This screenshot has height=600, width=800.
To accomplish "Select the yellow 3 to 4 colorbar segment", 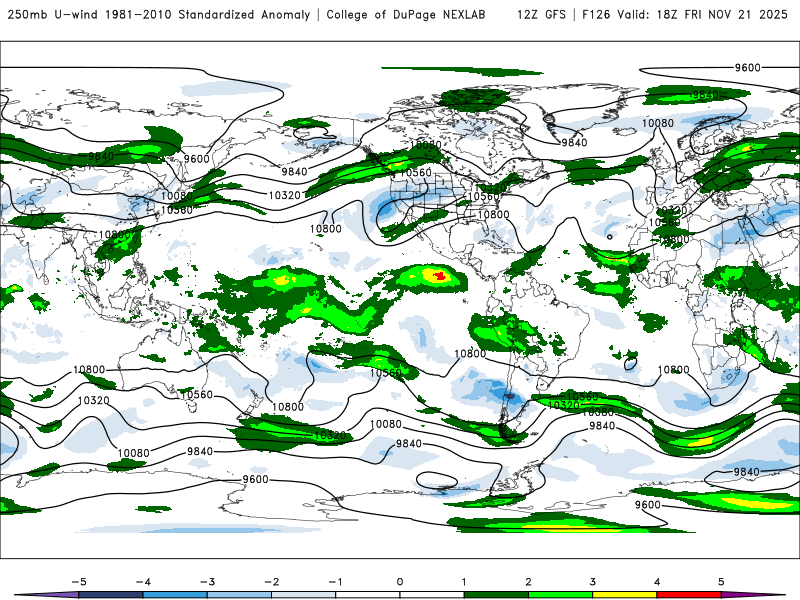I will 624,595.
